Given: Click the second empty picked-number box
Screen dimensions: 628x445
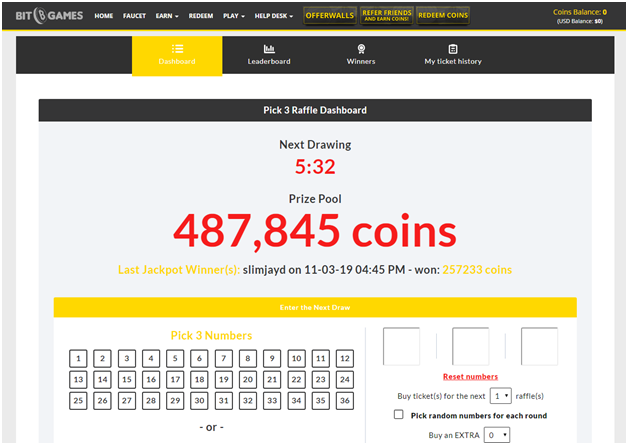Looking at the screenshot, I should pos(471,346).
